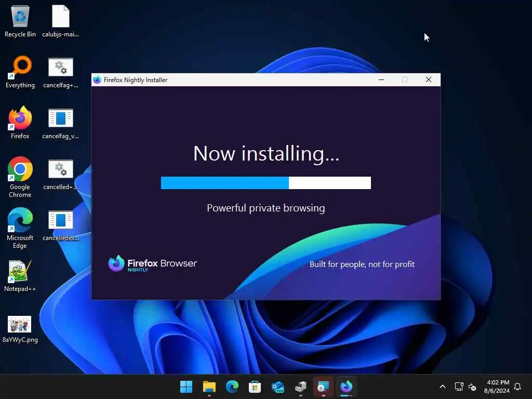
Task: Click the installer setup icon in taskbar
Action: point(301,387)
